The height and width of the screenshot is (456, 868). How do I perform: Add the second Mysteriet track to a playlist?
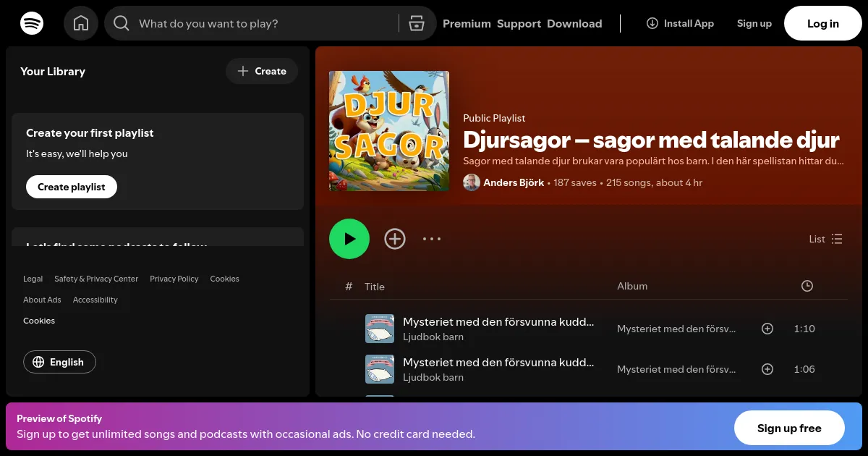pyautogui.click(x=767, y=369)
